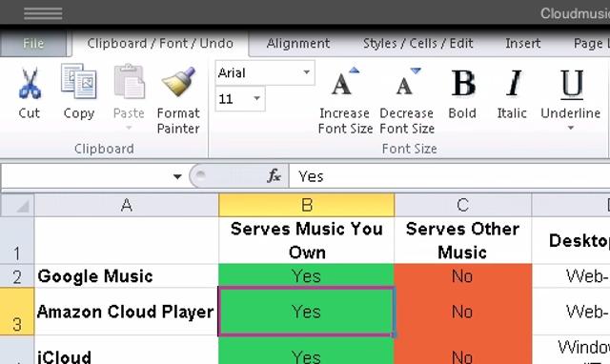The width and height of the screenshot is (610, 364).
Task: Click red No in Amazon Cloud Player row
Action: 463,312
